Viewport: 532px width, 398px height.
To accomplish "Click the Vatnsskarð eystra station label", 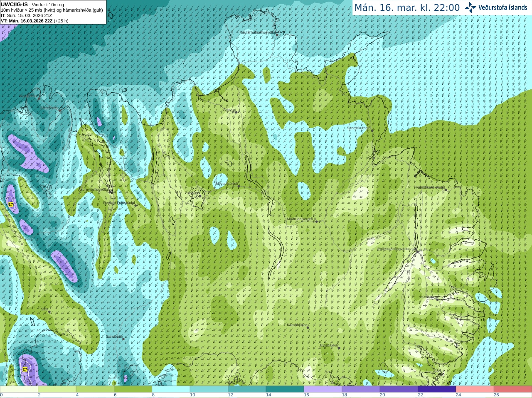I will pyautogui.click(x=431, y=187).
